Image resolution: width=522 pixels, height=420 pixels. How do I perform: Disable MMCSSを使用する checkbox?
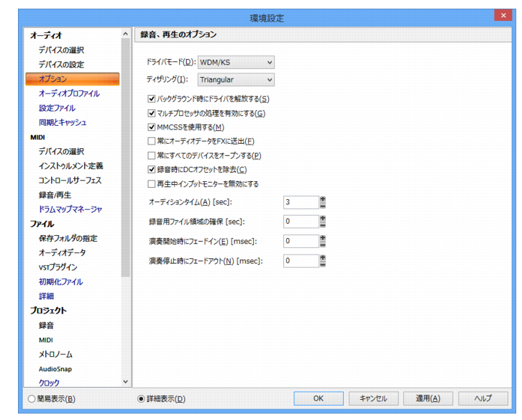coord(152,127)
